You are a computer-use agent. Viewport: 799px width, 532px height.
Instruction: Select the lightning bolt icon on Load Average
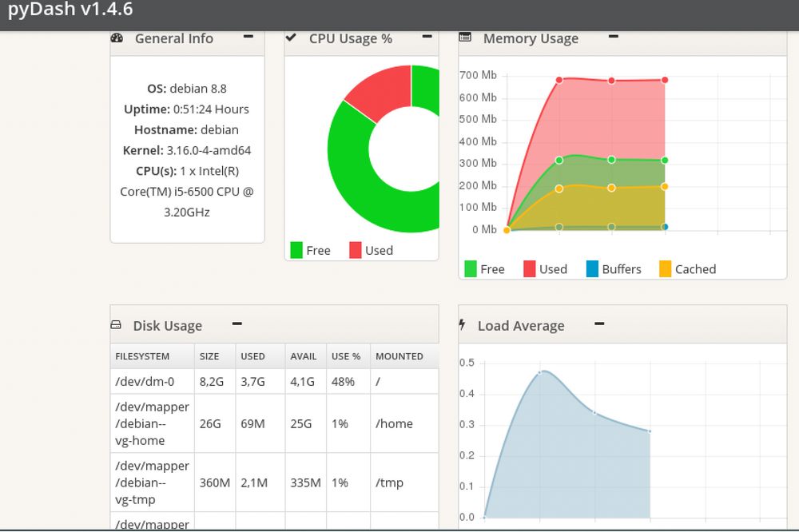[x=463, y=324]
